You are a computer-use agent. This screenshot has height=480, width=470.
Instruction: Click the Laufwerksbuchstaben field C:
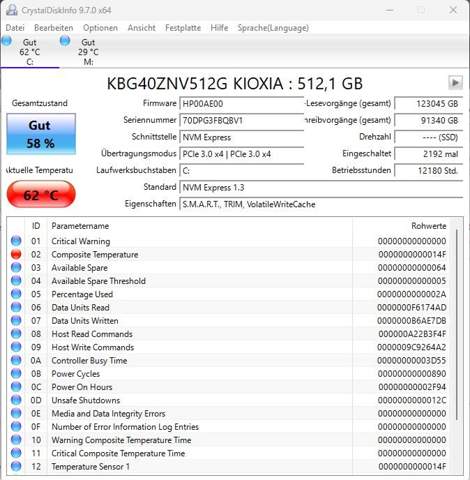(x=242, y=171)
